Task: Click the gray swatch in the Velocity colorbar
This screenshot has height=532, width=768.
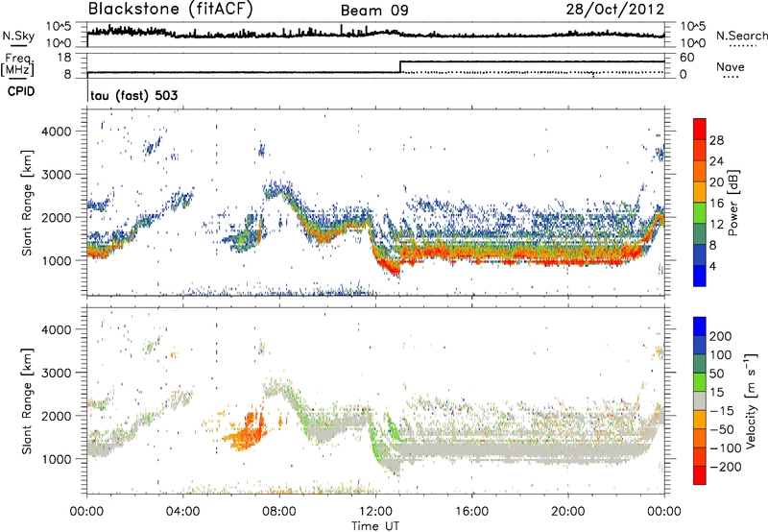Action: click(700, 400)
